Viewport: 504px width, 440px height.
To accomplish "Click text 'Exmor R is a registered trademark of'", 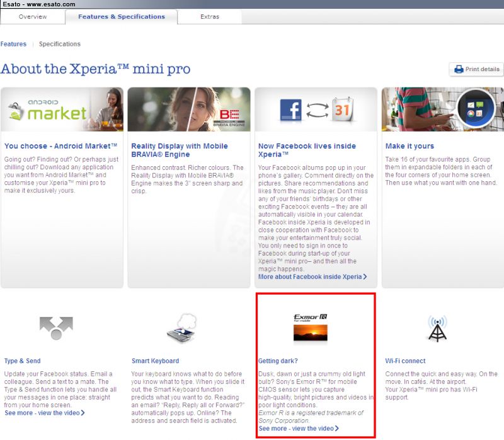I will 311,413.
